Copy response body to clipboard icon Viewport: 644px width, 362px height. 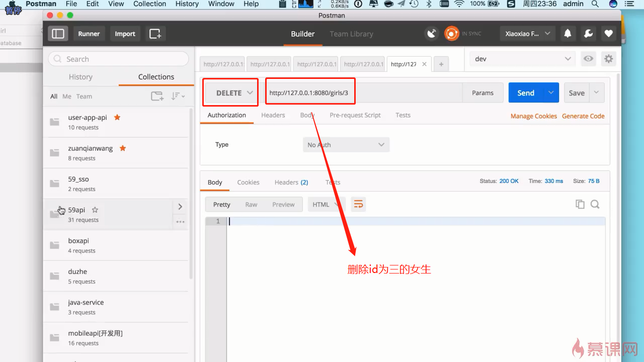[x=580, y=204]
